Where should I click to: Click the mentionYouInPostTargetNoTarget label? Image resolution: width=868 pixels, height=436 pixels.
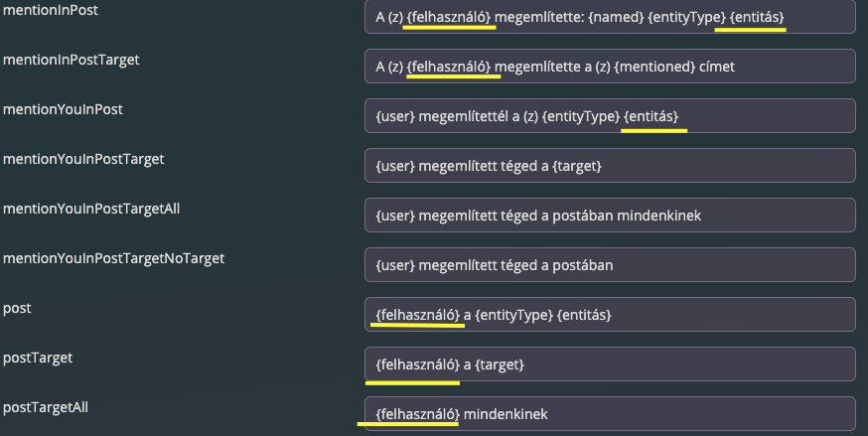tap(114, 258)
